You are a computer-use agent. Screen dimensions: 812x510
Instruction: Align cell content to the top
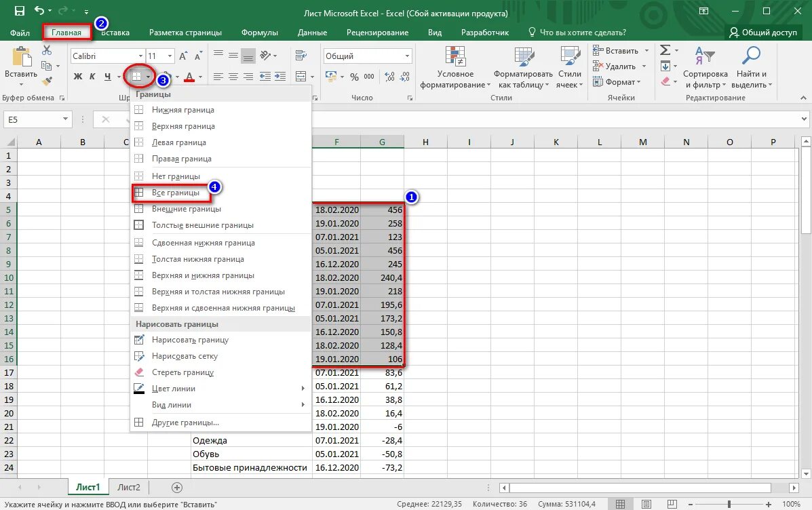218,55
